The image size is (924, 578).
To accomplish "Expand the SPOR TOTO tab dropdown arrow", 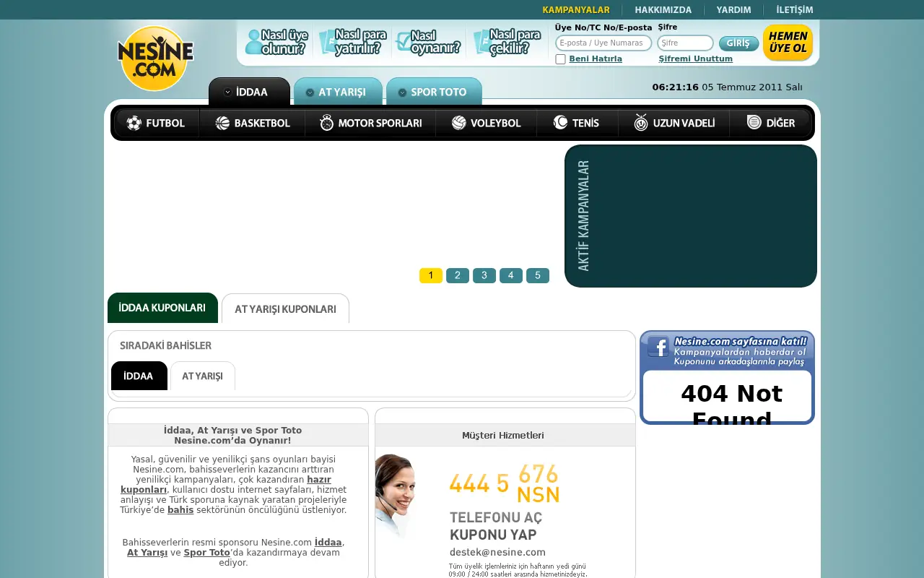I will tap(402, 92).
